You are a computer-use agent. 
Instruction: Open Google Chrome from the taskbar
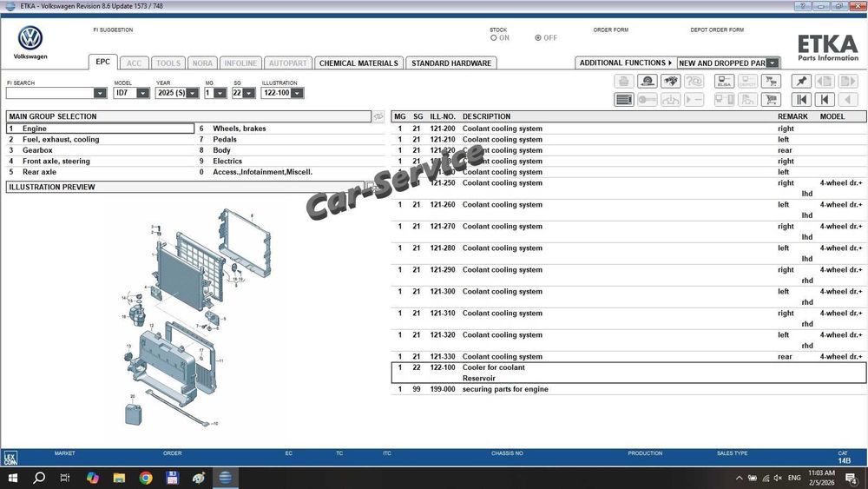point(146,478)
